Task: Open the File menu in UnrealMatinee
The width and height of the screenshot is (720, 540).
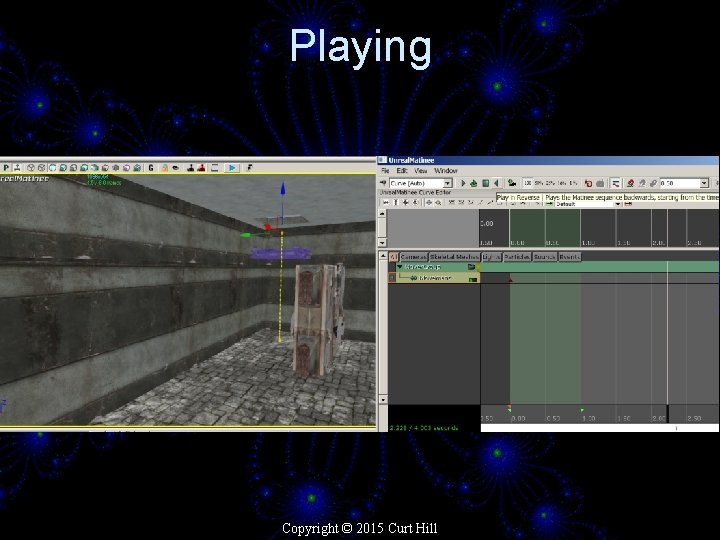Action: click(x=386, y=171)
